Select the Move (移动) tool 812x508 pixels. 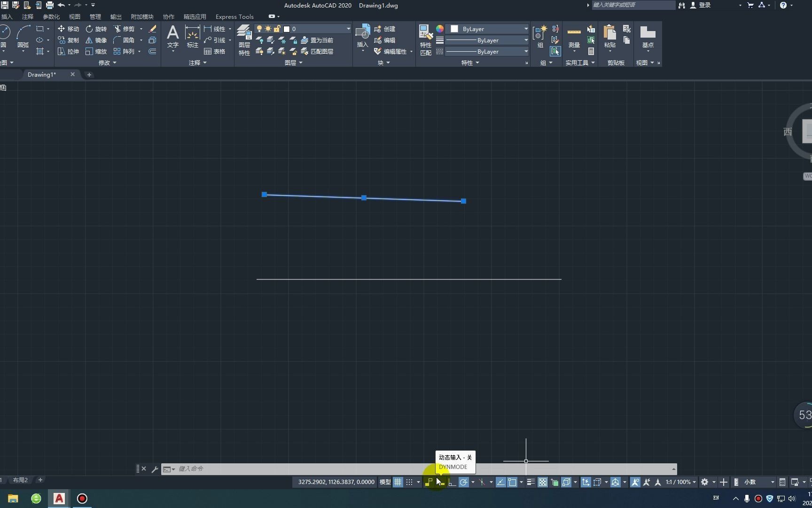[68, 29]
